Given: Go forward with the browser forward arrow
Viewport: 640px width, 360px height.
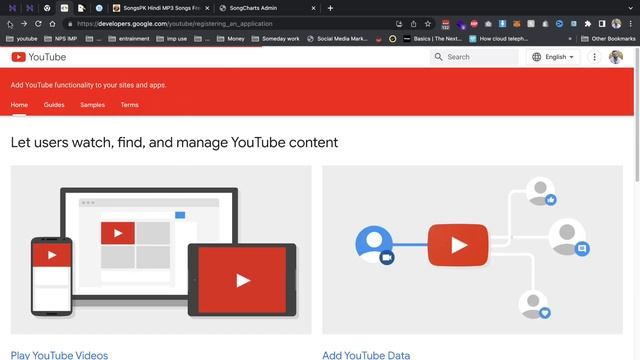Looking at the screenshot, I should (x=24, y=24).
